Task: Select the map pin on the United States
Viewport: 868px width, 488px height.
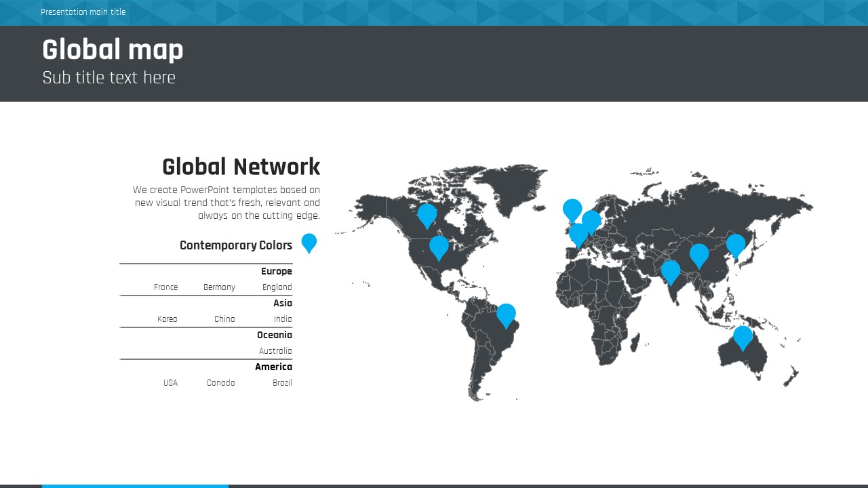Action: (x=439, y=246)
